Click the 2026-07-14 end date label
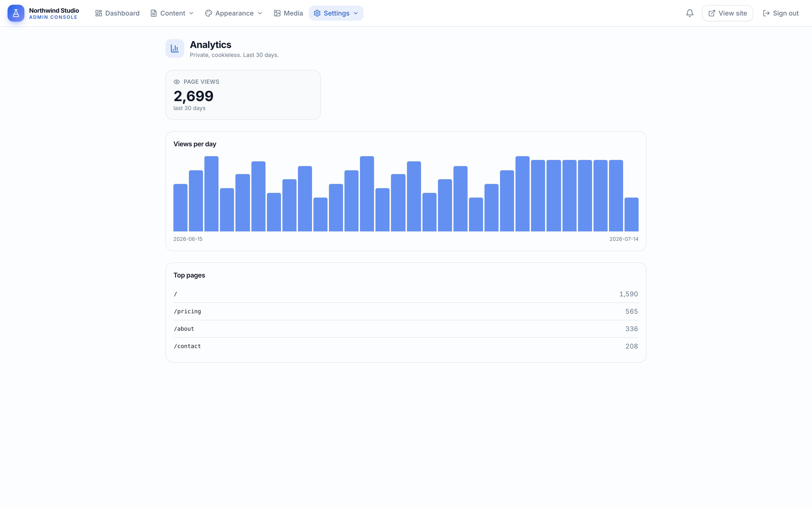This screenshot has width=812, height=508. [624, 239]
